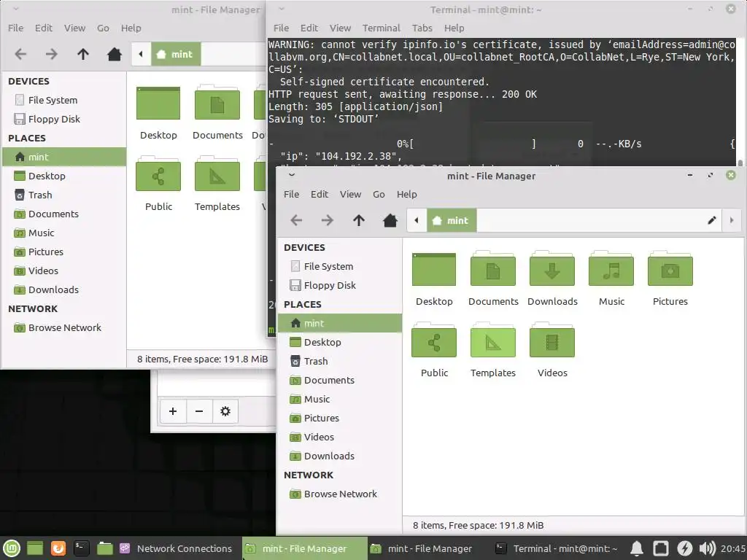Click back arrow in rear File Manager toolbar
The width and height of the screenshot is (747, 560).
20,54
